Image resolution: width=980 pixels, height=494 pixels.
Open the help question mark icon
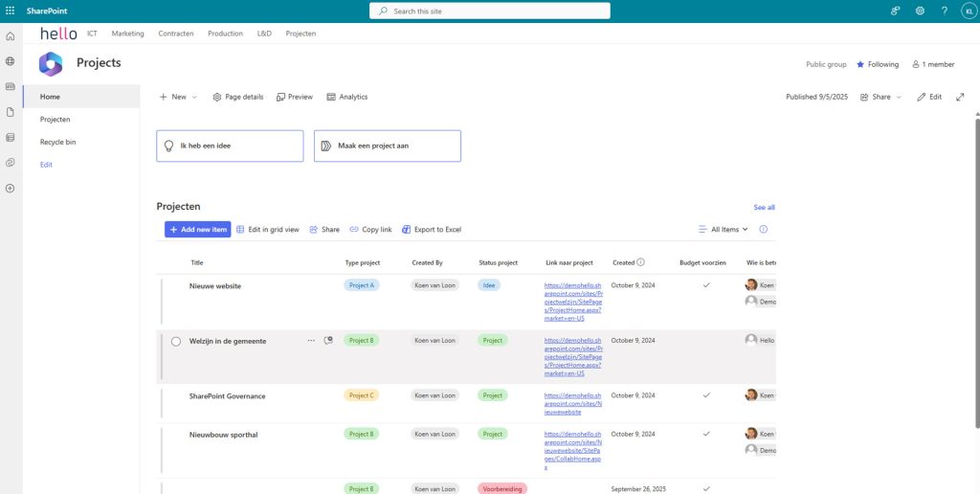point(945,11)
